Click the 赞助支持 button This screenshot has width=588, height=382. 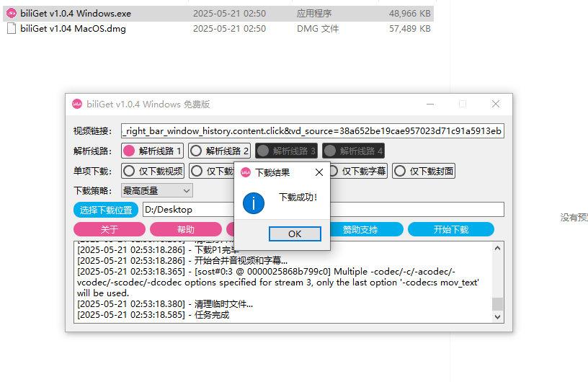(x=365, y=229)
